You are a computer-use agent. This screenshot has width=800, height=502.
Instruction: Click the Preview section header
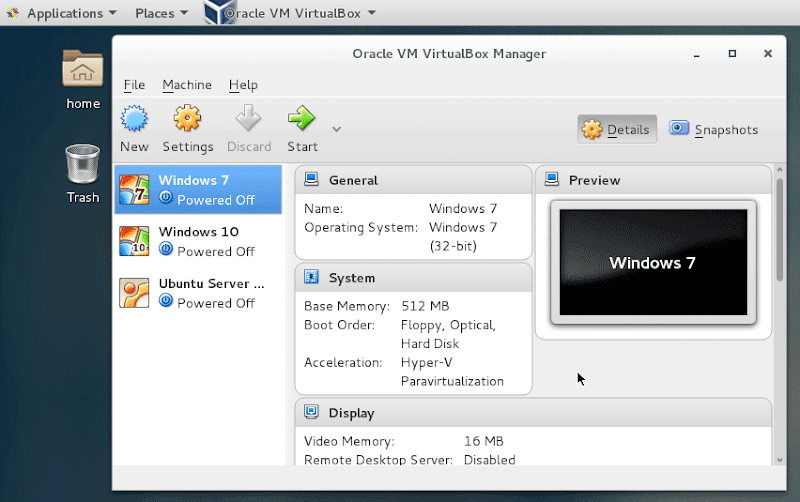pos(653,180)
